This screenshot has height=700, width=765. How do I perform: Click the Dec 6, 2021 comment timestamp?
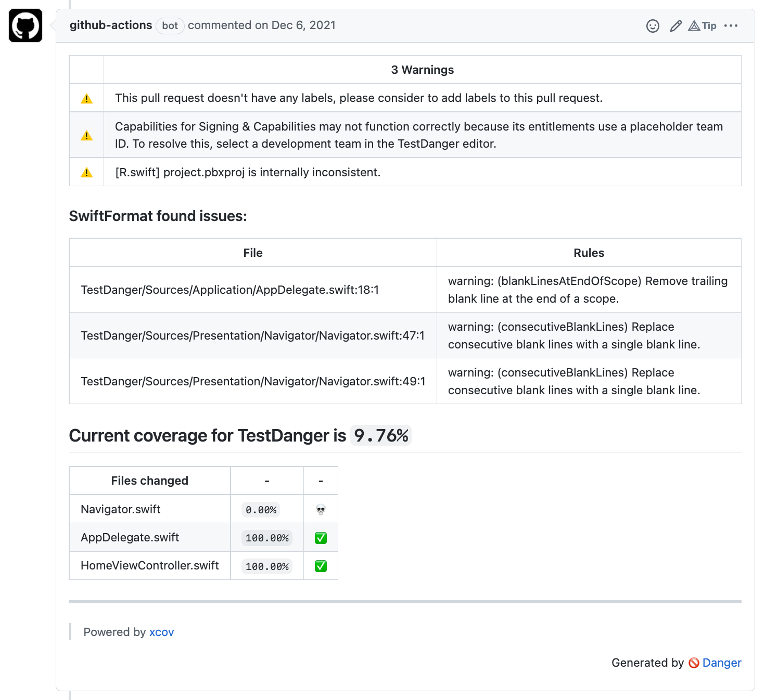click(x=303, y=25)
